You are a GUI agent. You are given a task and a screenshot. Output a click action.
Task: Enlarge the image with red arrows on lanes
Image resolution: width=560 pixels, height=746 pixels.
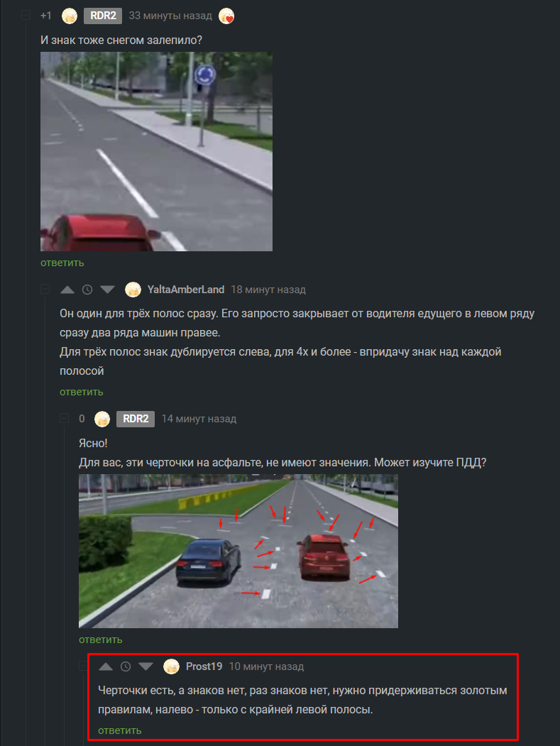coord(238,551)
